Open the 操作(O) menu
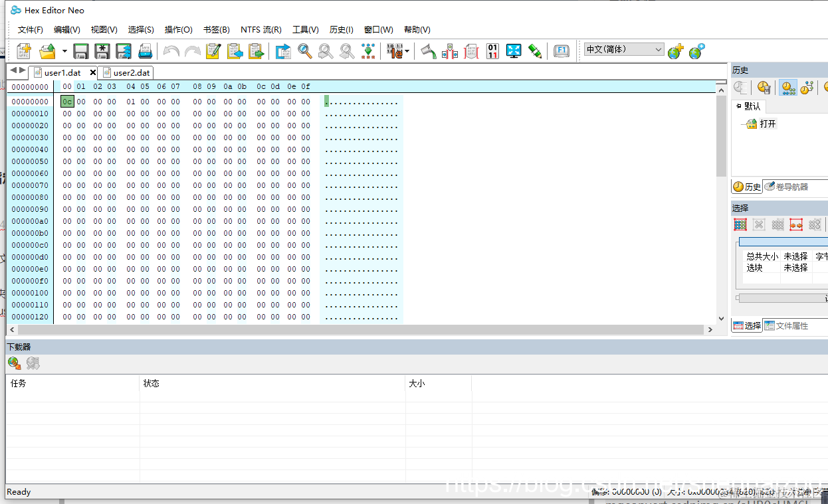 [179, 30]
